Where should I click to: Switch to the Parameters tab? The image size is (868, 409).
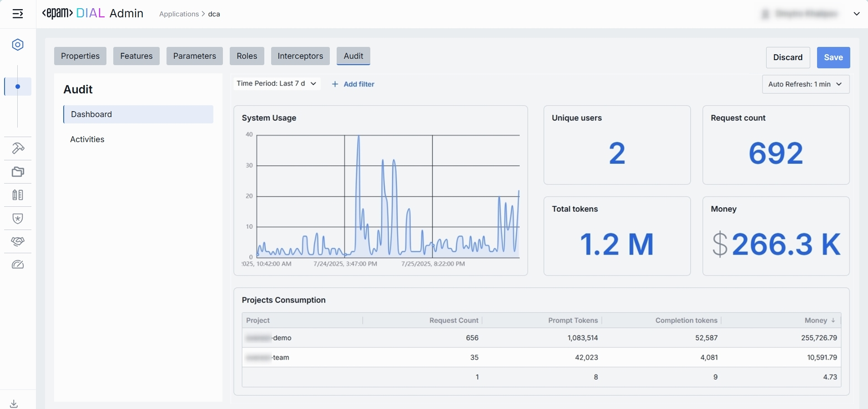pyautogui.click(x=195, y=56)
